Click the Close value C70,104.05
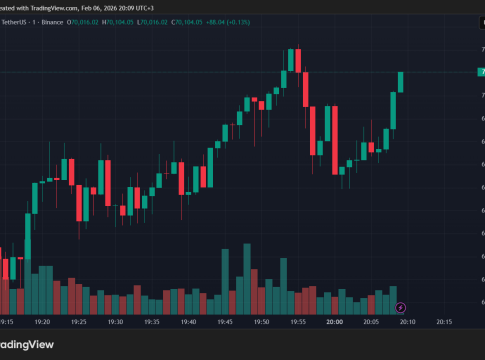This screenshot has width=485, height=360. pos(187,22)
